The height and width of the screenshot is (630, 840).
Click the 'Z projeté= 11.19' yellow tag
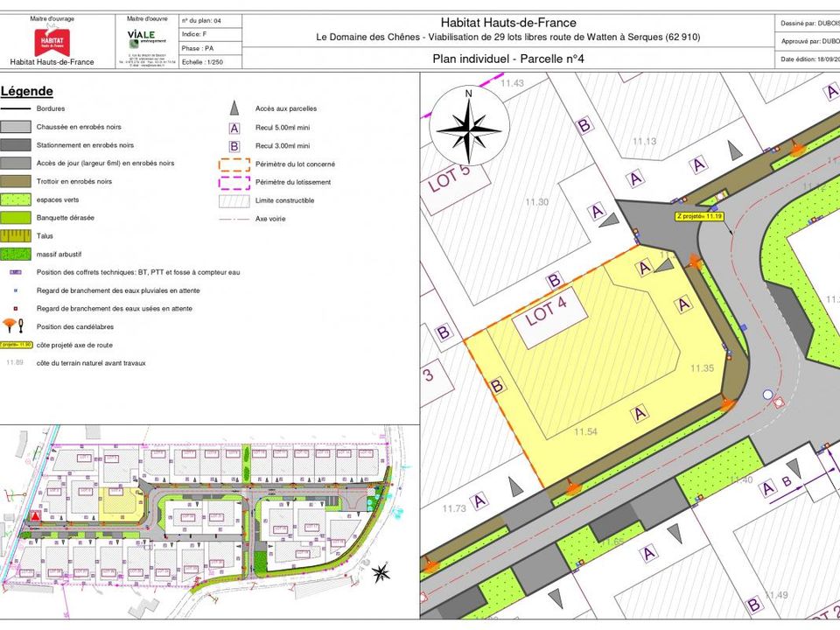(699, 216)
